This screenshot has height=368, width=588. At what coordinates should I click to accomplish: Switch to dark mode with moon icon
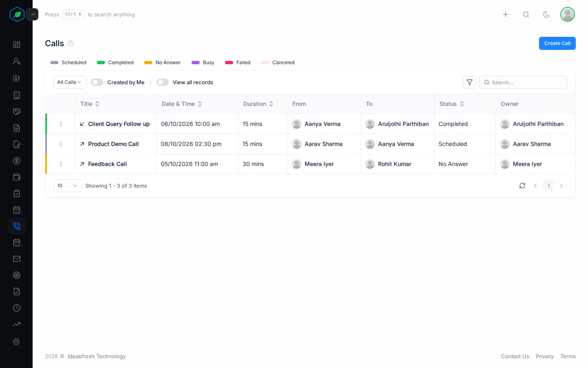pos(546,15)
